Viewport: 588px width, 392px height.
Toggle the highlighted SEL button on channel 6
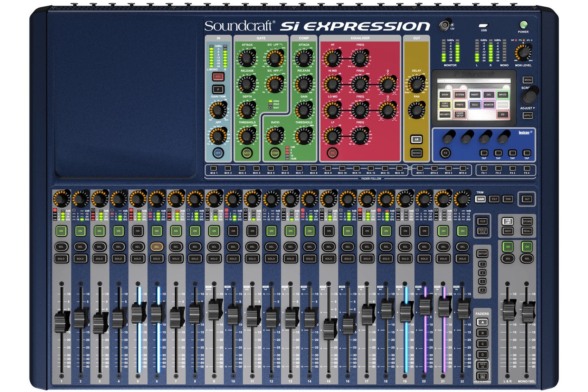pos(156,247)
